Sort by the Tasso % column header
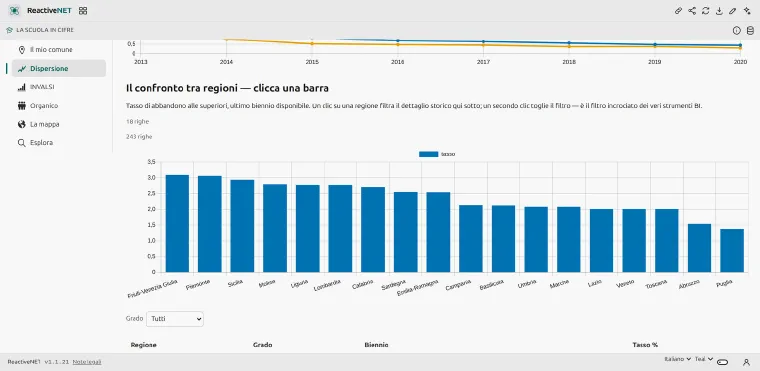The image size is (760, 371). [645, 345]
